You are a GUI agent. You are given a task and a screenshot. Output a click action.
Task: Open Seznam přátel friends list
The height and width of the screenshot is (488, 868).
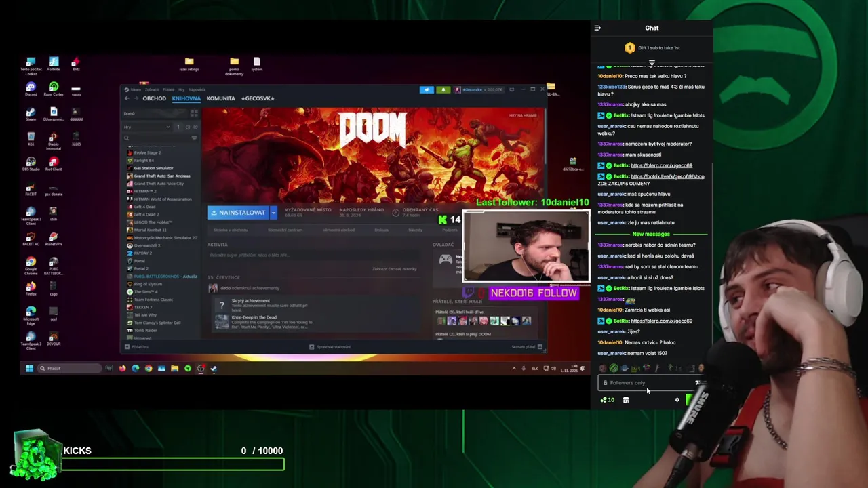click(526, 347)
